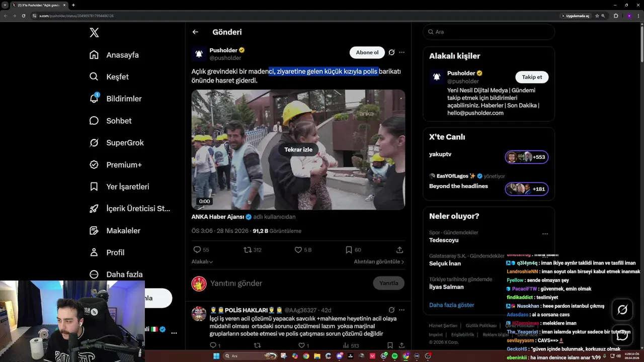Screen dimensions: 644x362
Task: Click the repost icon with 312
Action: coord(253,249)
